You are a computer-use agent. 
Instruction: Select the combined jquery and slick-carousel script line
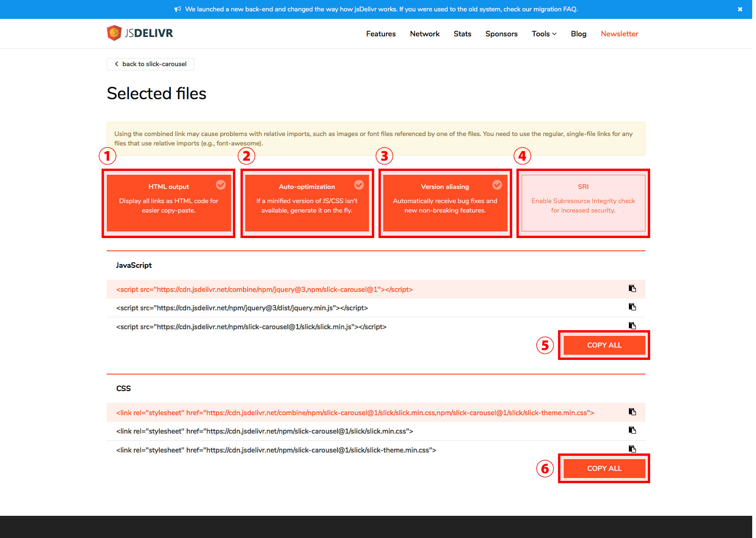tap(265, 290)
